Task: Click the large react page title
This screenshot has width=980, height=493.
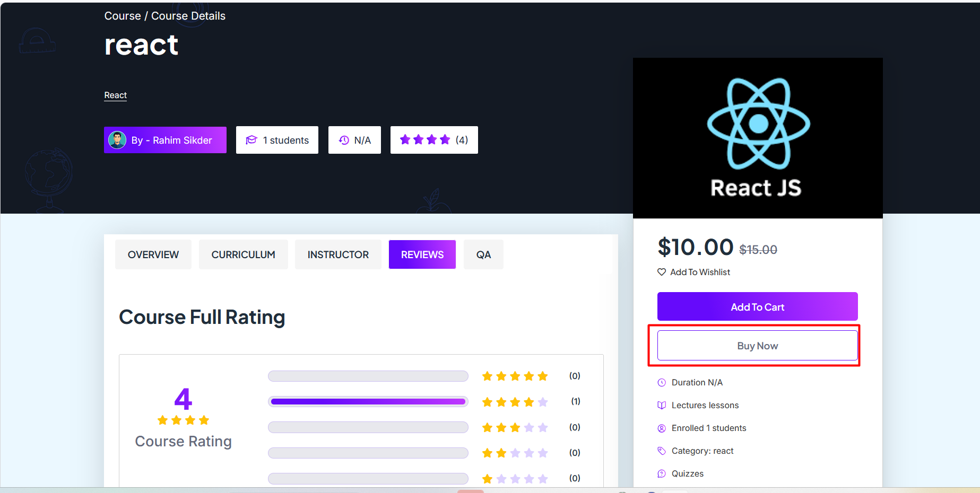Action: [x=141, y=45]
